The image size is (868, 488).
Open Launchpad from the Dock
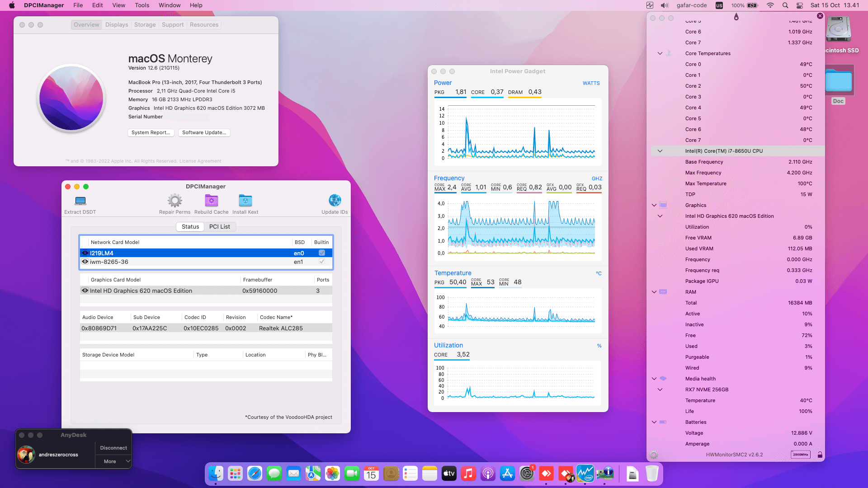point(235,474)
